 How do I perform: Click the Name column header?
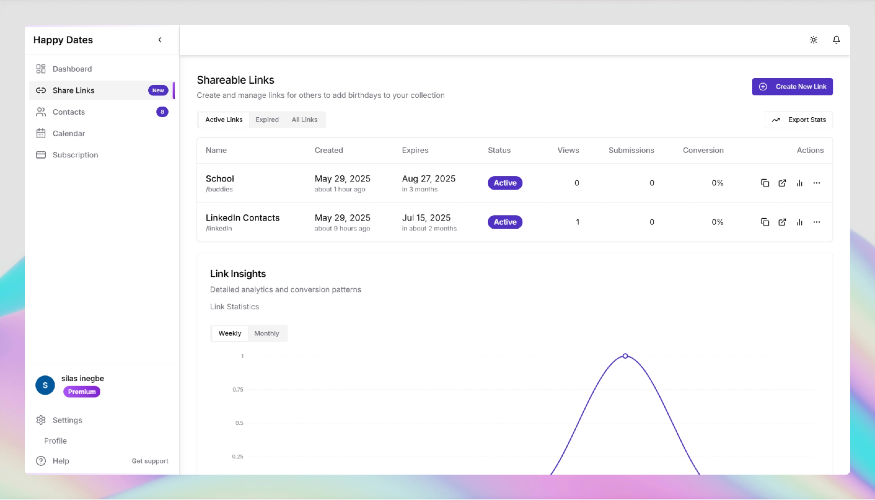click(x=216, y=150)
